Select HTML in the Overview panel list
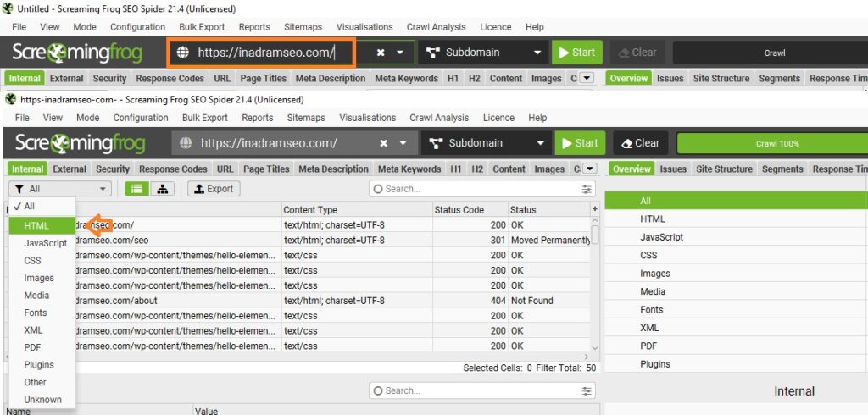This screenshot has width=868, height=415. [x=737, y=219]
